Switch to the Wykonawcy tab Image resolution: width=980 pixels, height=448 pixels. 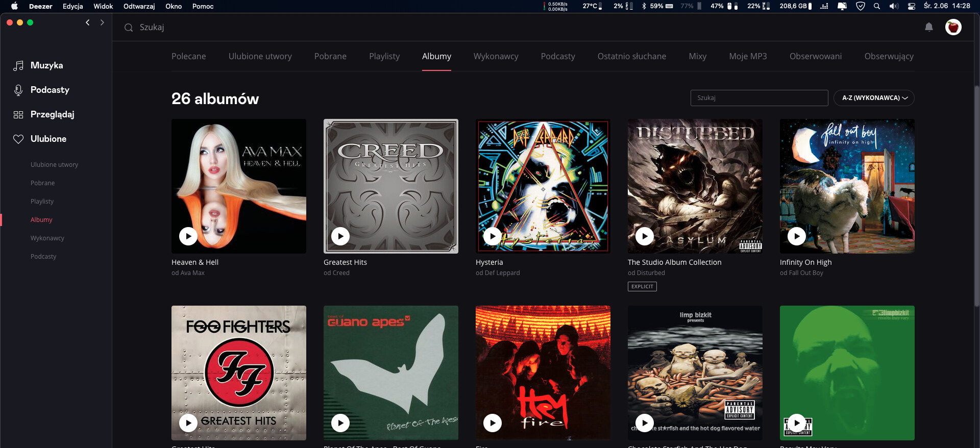tap(496, 56)
